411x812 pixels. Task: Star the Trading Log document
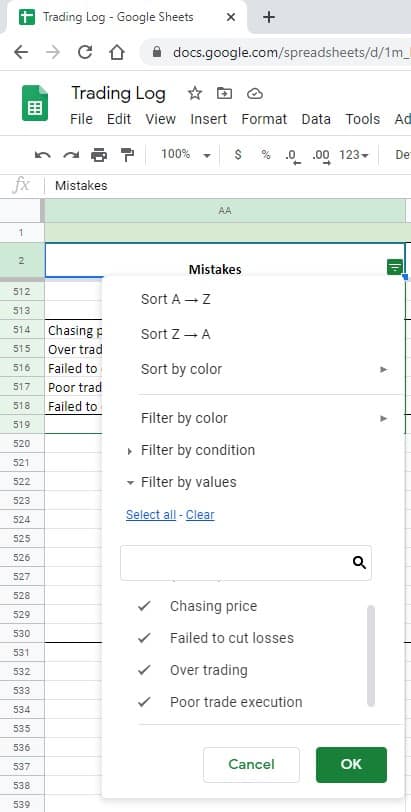coord(195,93)
